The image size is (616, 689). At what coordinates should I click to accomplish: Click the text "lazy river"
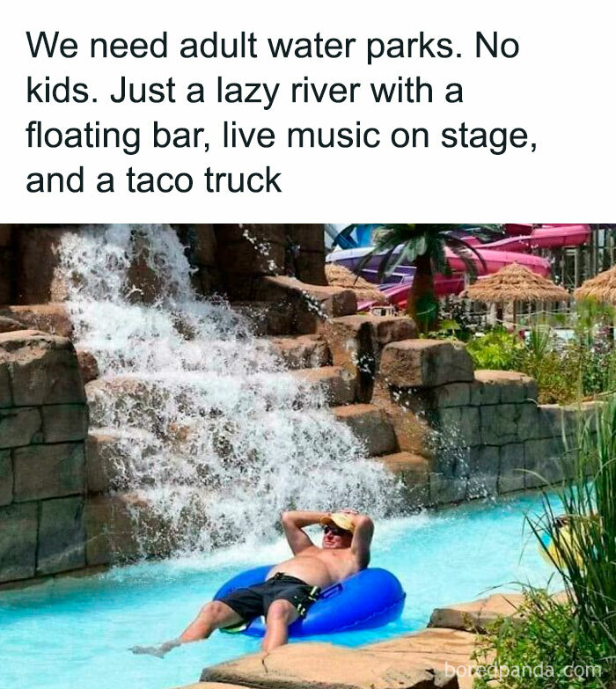point(287,91)
